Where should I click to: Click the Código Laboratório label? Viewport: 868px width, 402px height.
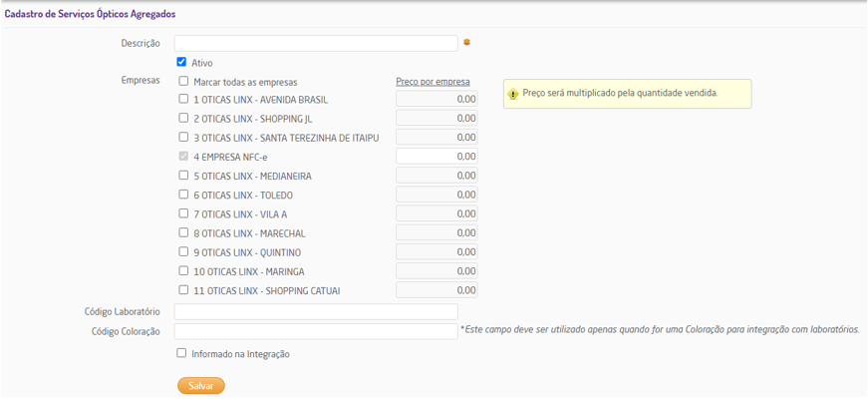[123, 312]
